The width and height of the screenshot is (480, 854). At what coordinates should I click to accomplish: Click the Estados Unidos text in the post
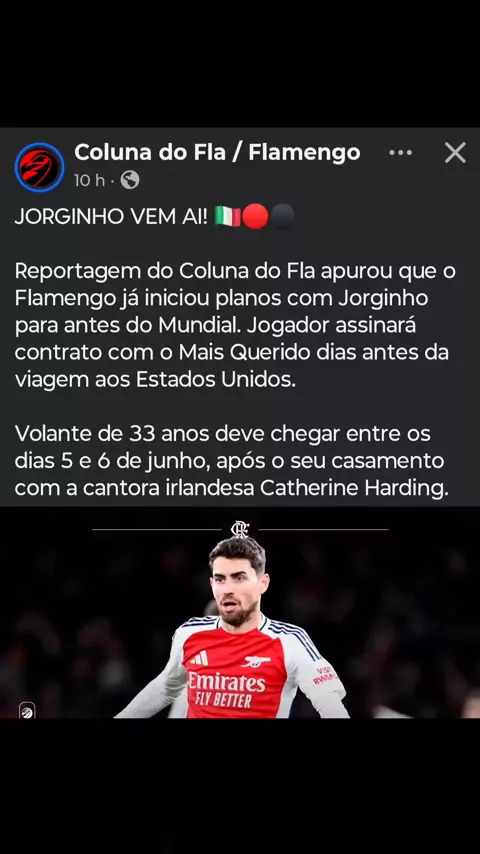(x=216, y=380)
